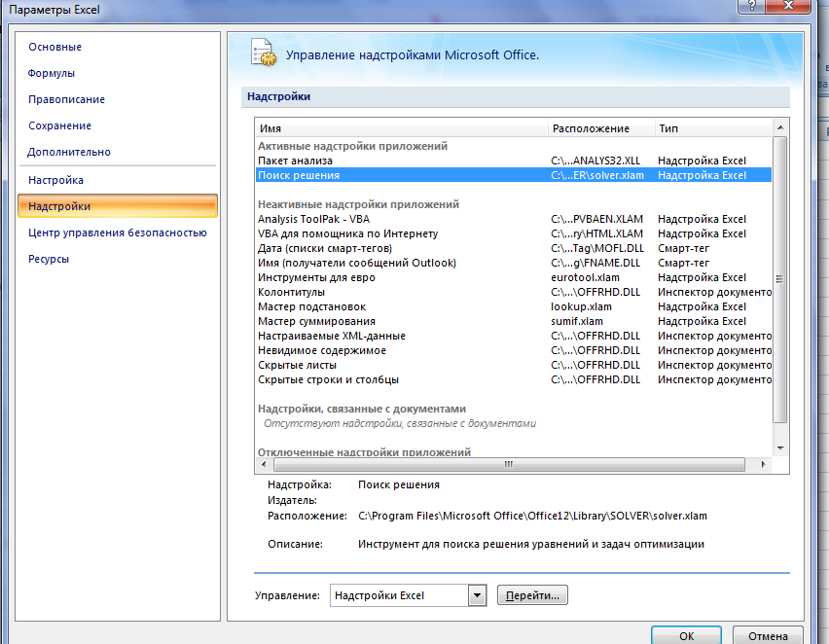Image resolution: width=829 pixels, height=644 pixels.
Task: Select VBA для помощника по Интернету
Action: [x=514, y=233]
